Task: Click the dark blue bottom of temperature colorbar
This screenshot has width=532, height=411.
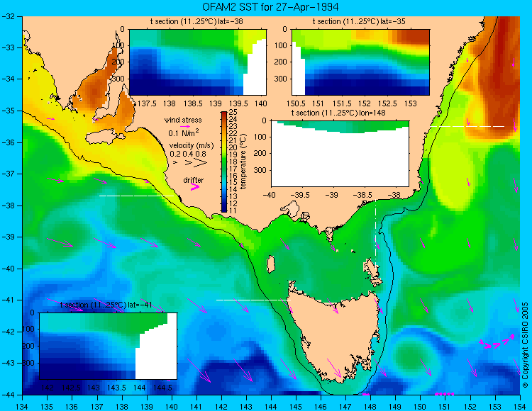Action: point(224,209)
